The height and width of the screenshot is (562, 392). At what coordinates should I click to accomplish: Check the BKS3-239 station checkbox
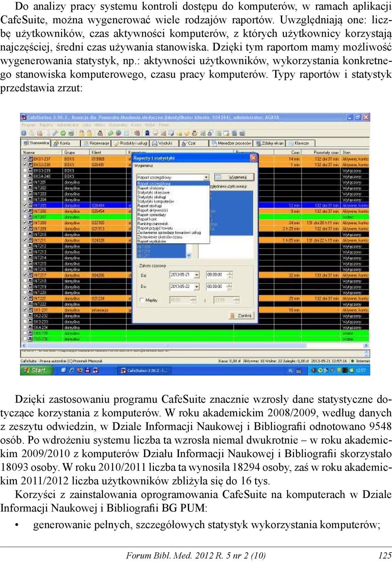[26, 170]
